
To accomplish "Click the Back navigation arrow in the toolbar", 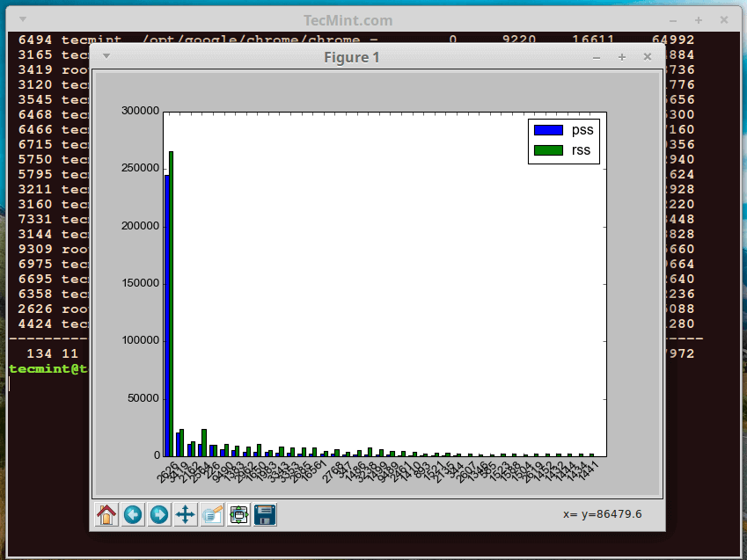I will coord(133,514).
